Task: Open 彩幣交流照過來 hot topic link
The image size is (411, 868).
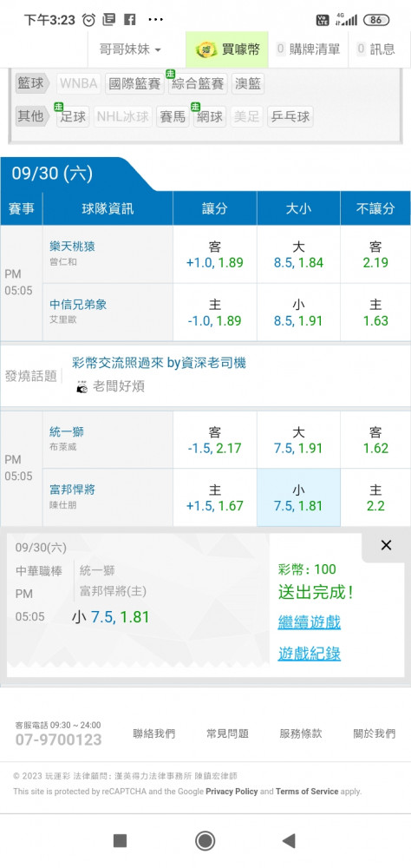Action: (160, 363)
